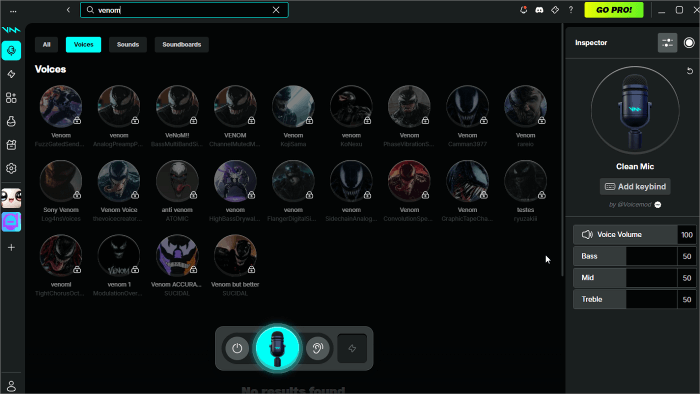Image resolution: width=700 pixels, height=394 pixels.
Task: Show voice settings sliders in Inspector
Action: pyautogui.click(x=667, y=43)
